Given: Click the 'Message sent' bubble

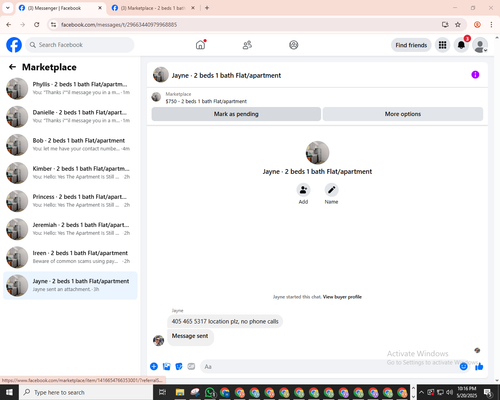Looking at the screenshot, I should point(190,336).
